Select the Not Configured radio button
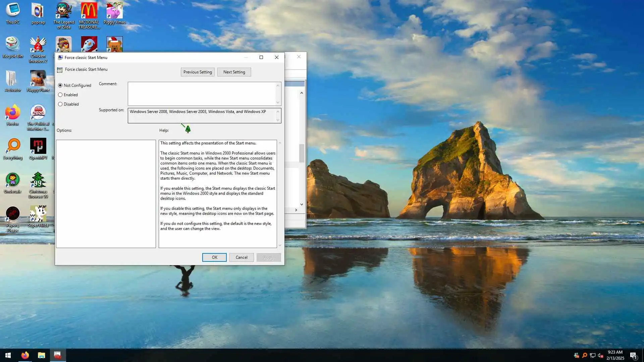This screenshot has width=644, height=362. coord(60,85)
